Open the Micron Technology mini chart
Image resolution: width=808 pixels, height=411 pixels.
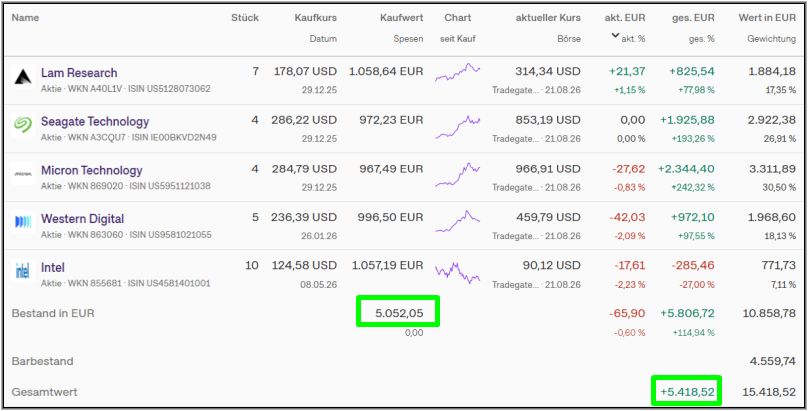pos(458,174)
